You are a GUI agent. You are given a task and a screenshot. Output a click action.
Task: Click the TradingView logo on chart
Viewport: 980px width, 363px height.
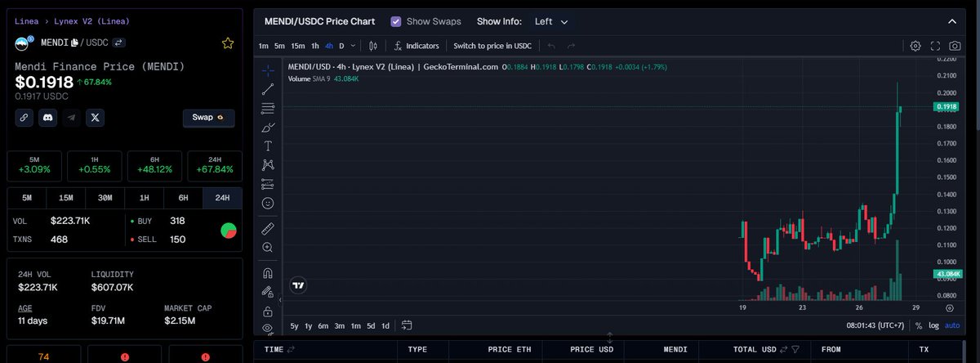pos(299,285)
